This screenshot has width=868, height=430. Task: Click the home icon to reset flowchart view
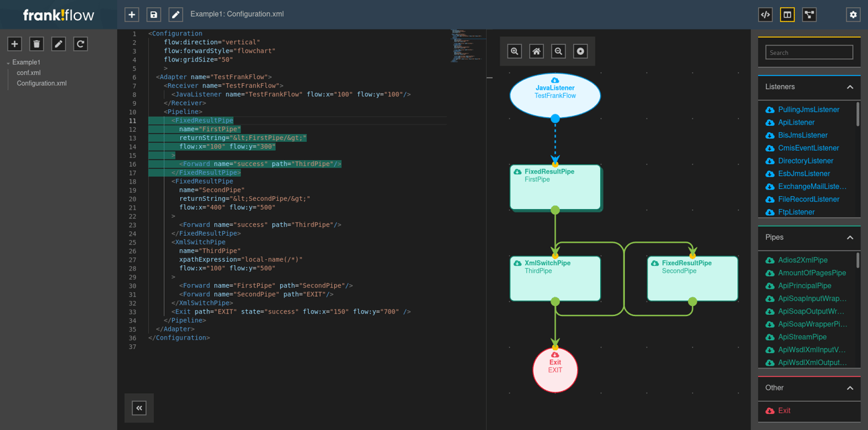click(x=536, y=51)
